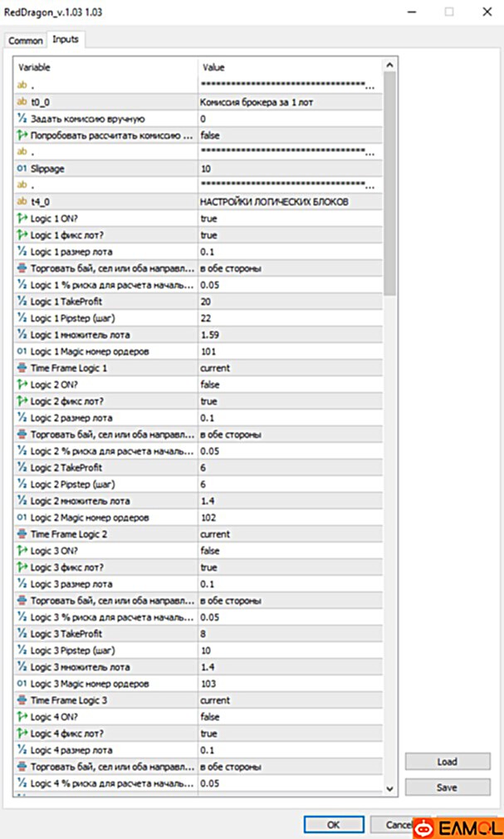Save the inputs with Save button

tap(448, 787)
